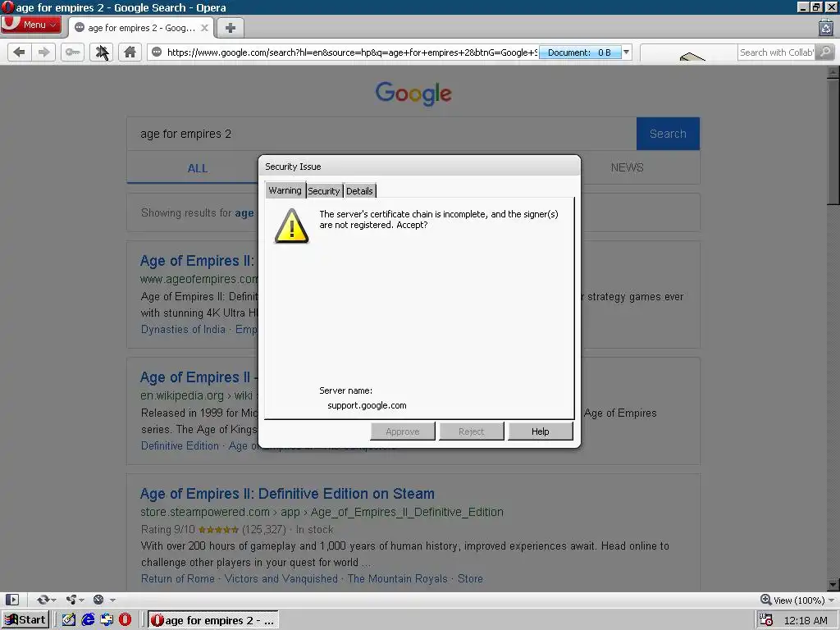Click the Reject button
Viewport: 840px width, 630px height.
point(472,431)
